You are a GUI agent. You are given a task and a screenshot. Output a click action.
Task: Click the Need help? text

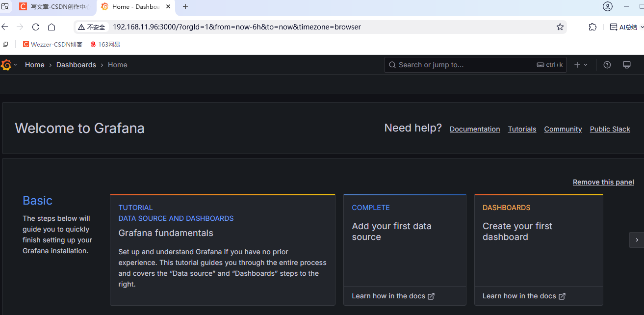(413, 128)
